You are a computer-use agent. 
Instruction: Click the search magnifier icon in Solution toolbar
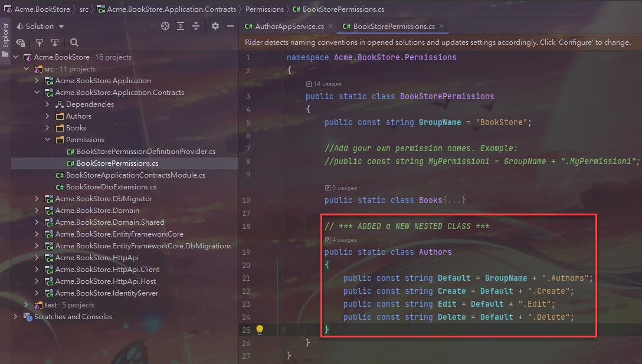(74, 42)
